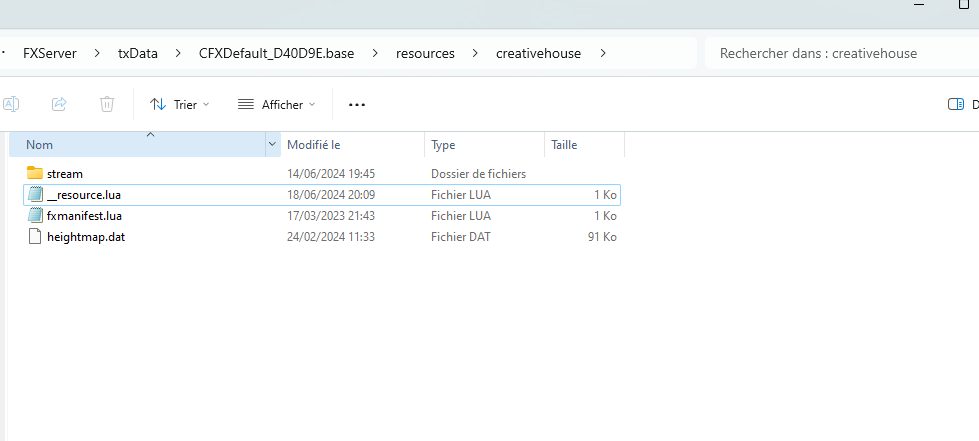
Task: Go to CFXDefault_D40D9E.base breadcrumb folder
Action: pos(277,53)
